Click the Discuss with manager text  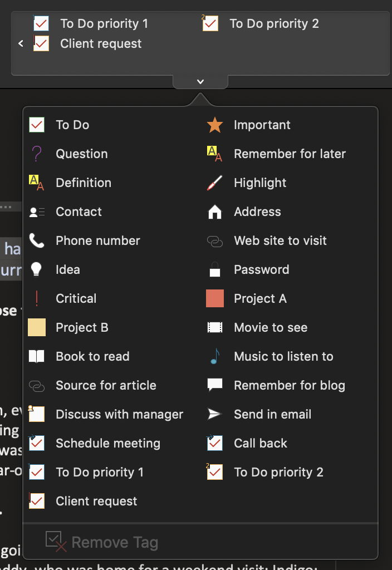(120, 414)
